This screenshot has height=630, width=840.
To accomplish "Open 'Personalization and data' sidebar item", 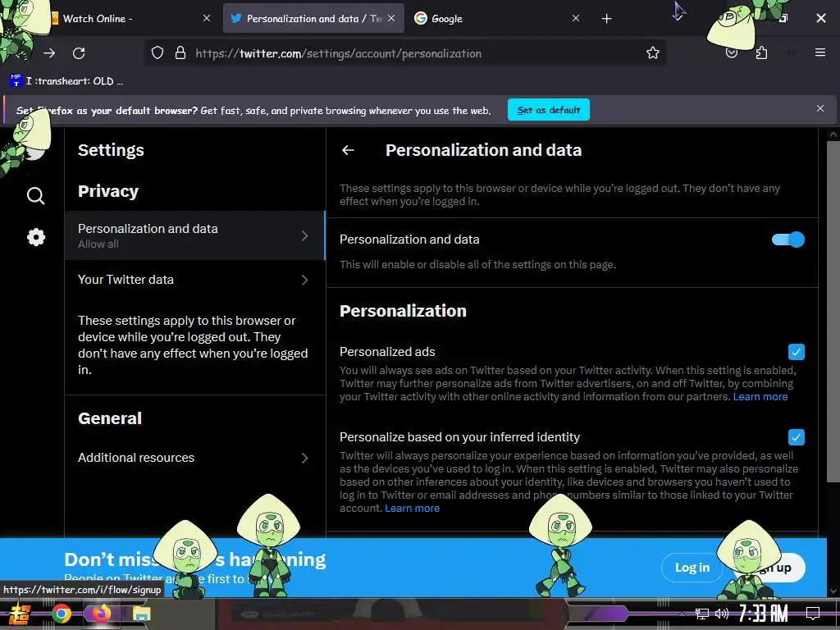I will [x=195, y=235].
